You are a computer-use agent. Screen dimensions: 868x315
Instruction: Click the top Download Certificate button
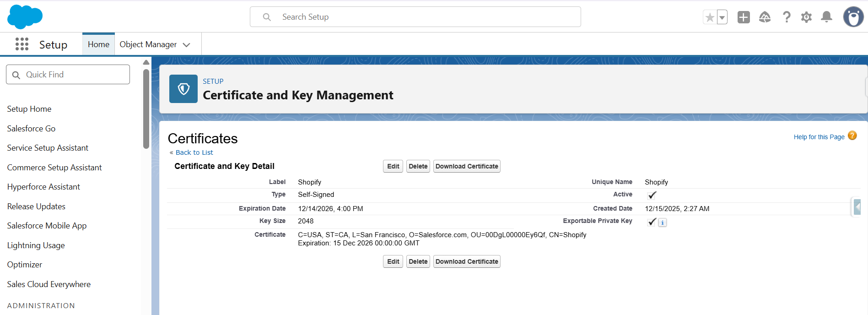point(466,166)
